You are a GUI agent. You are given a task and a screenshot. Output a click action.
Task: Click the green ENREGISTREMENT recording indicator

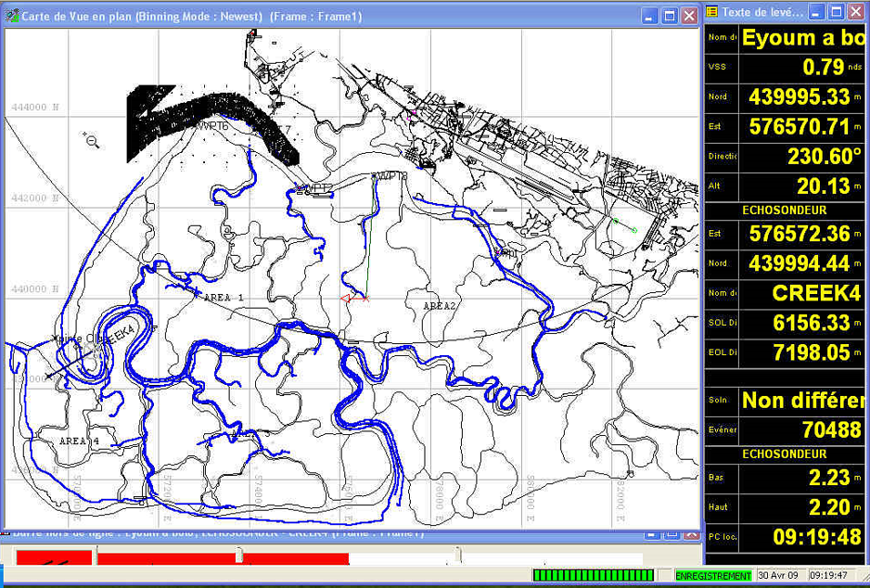(713, 576)
